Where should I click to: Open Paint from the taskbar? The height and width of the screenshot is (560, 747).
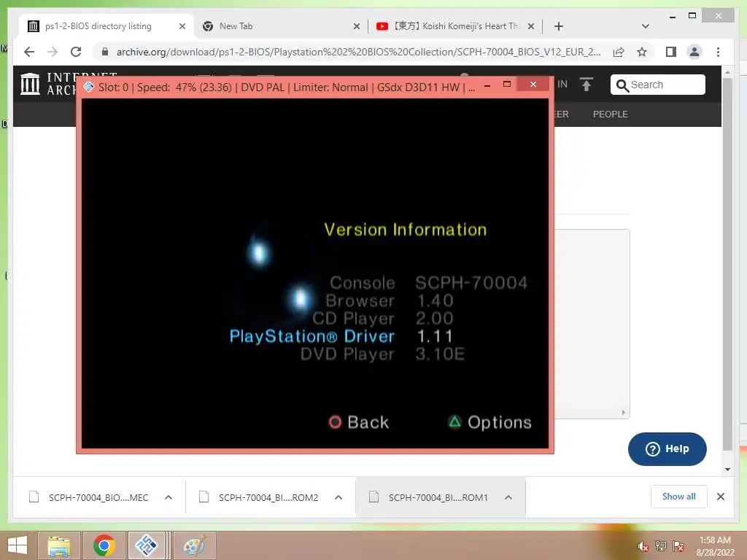[194, 545]
